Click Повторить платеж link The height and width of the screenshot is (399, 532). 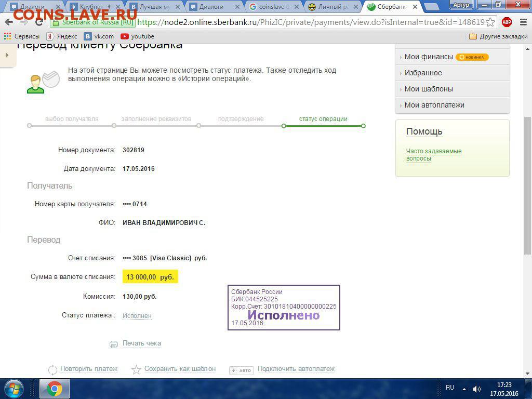[88, 368]
